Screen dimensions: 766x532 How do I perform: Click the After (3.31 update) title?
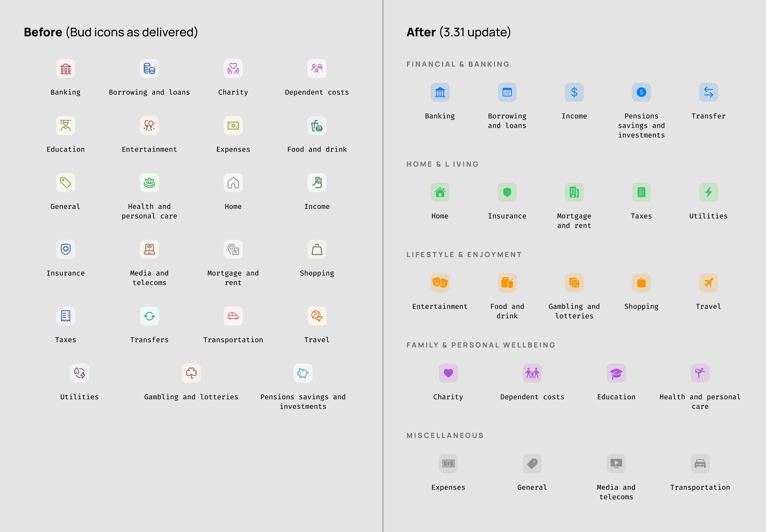click(x=458, y=32)
